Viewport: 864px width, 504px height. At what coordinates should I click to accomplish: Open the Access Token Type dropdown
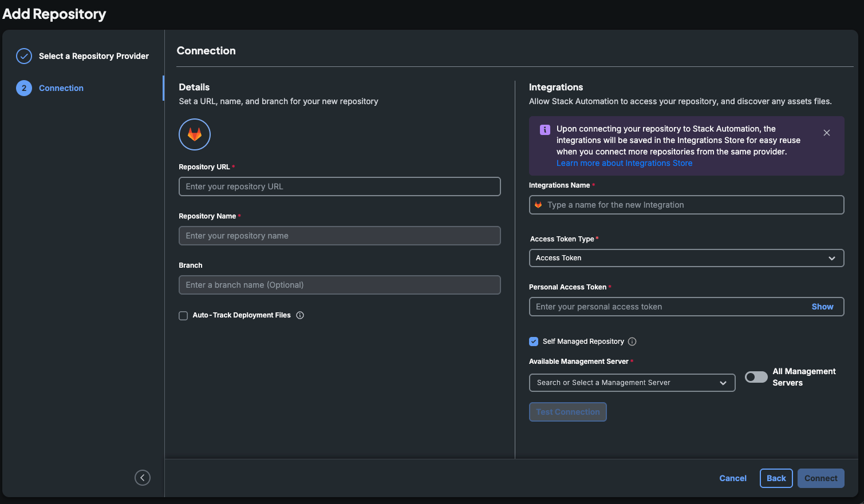tap(687, 258)
